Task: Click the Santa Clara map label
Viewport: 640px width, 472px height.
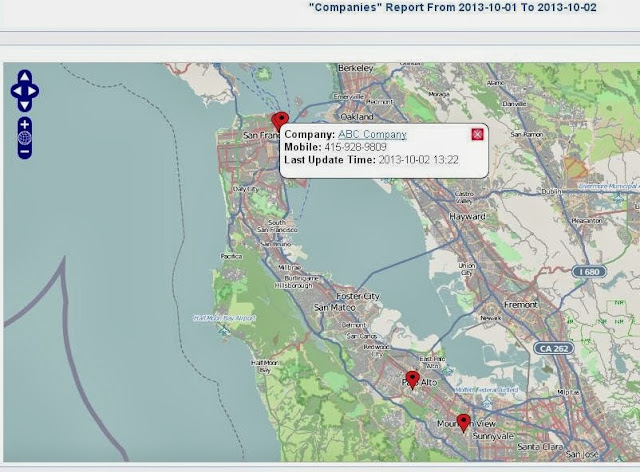Action: (540, 447)
